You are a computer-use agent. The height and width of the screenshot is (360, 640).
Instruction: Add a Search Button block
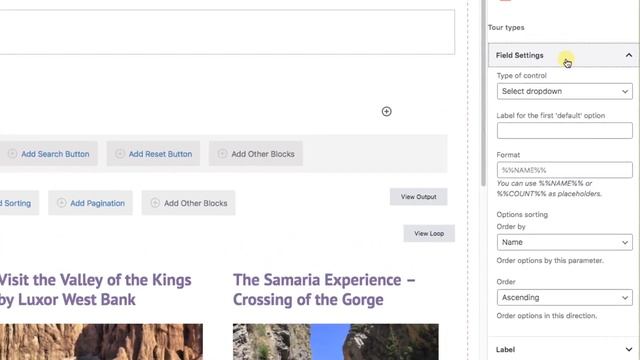[x=49, y=154]
